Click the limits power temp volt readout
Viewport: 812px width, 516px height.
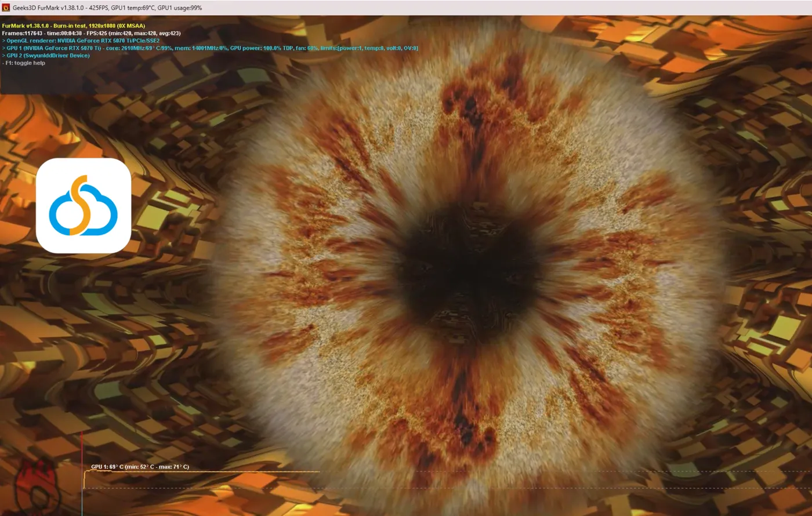[x=369, y=48]
